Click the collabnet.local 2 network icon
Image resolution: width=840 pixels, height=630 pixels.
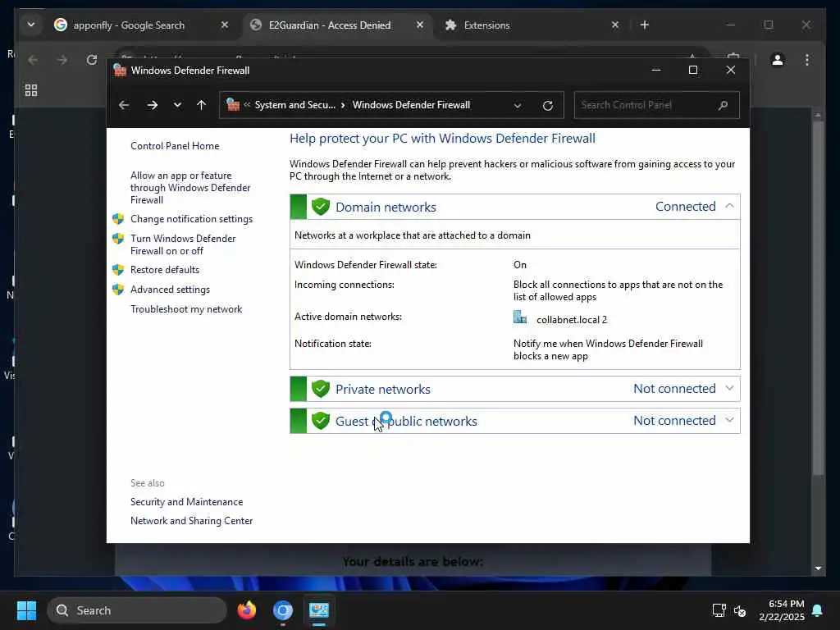[519, 317]
